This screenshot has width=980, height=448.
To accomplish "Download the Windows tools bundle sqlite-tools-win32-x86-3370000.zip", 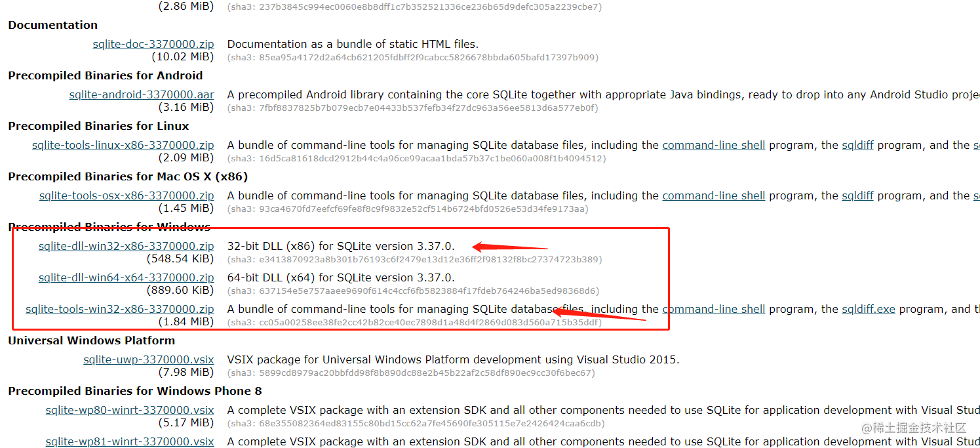I will tap(120, 309).
